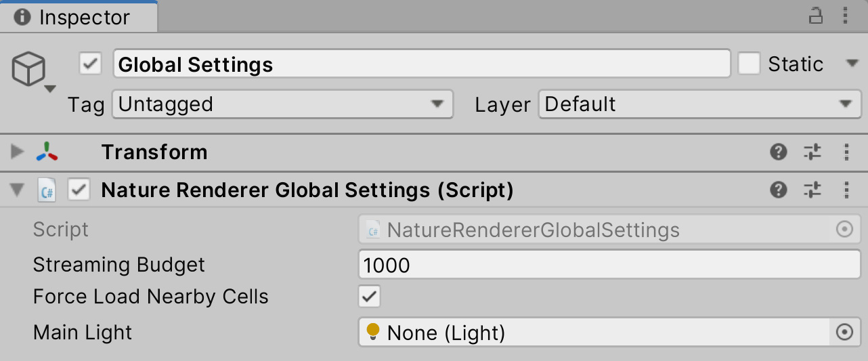The image size is (868, 361).
Task: Open the Tag dropdown showing Untagged
Action: (282, 105)
